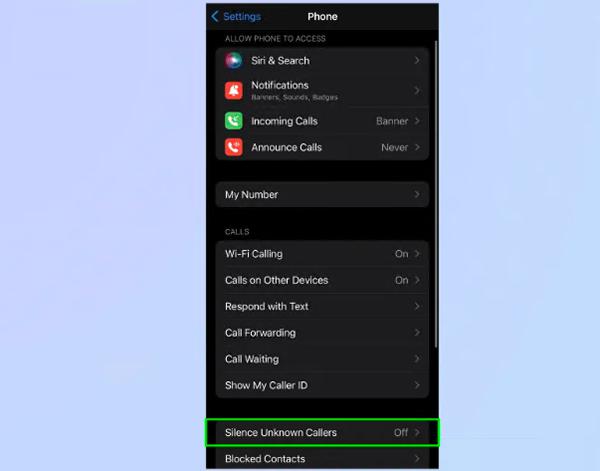
Task: Go back to Settings
Action: click(x=241, y=17)
